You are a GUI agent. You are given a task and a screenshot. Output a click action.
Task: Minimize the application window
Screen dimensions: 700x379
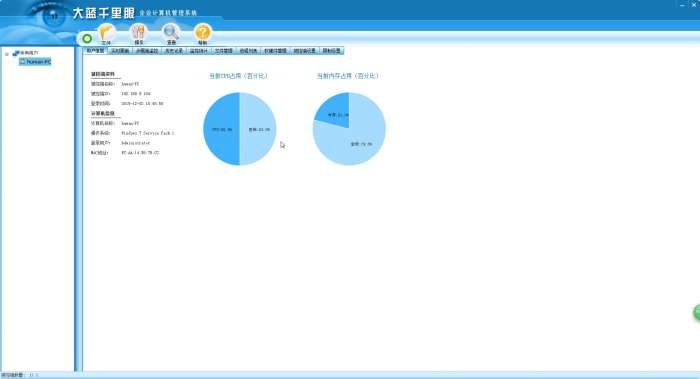coord(682,5)
